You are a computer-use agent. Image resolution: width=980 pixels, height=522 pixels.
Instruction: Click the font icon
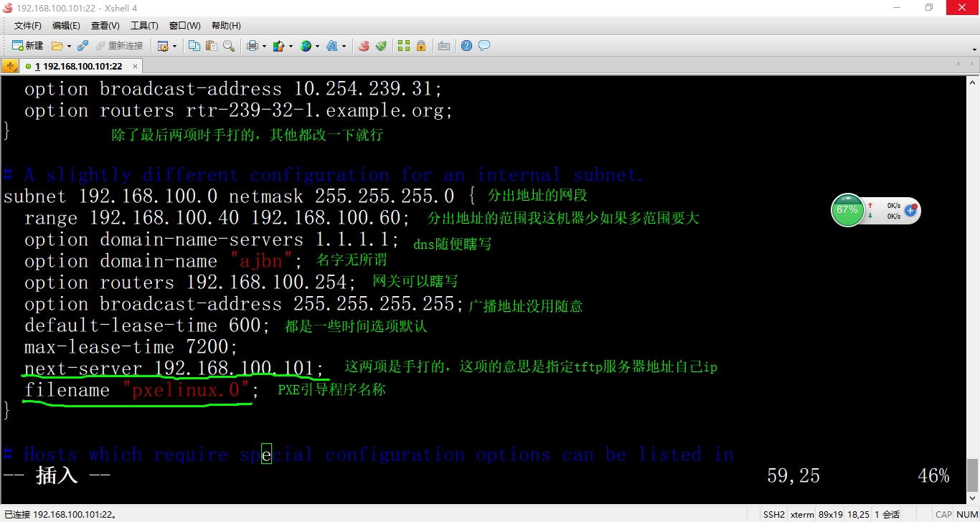point(332,46)
